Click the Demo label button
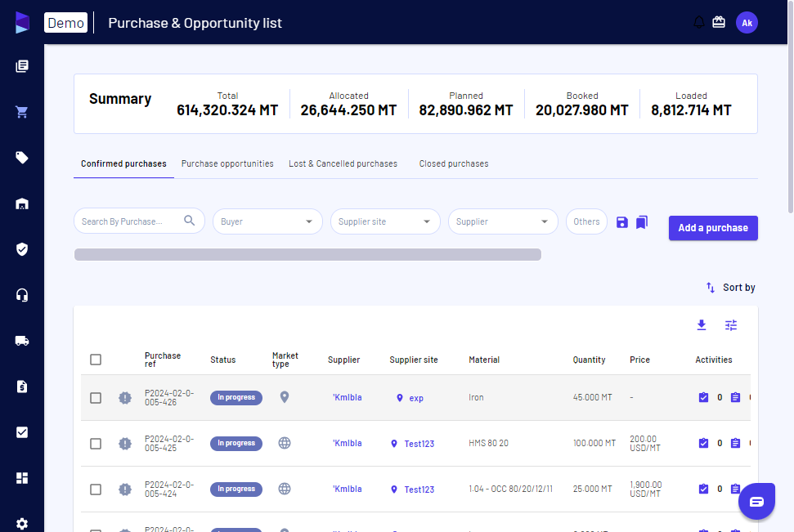This screenshot has height=532, width=794. pyautogui.click(x=66, y=23)
